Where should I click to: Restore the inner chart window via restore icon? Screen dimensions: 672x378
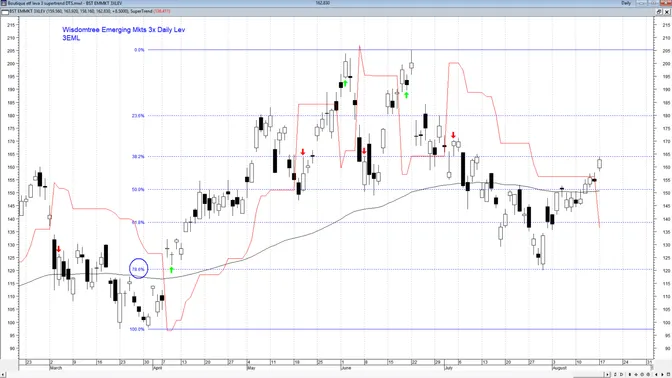[659, 12]
